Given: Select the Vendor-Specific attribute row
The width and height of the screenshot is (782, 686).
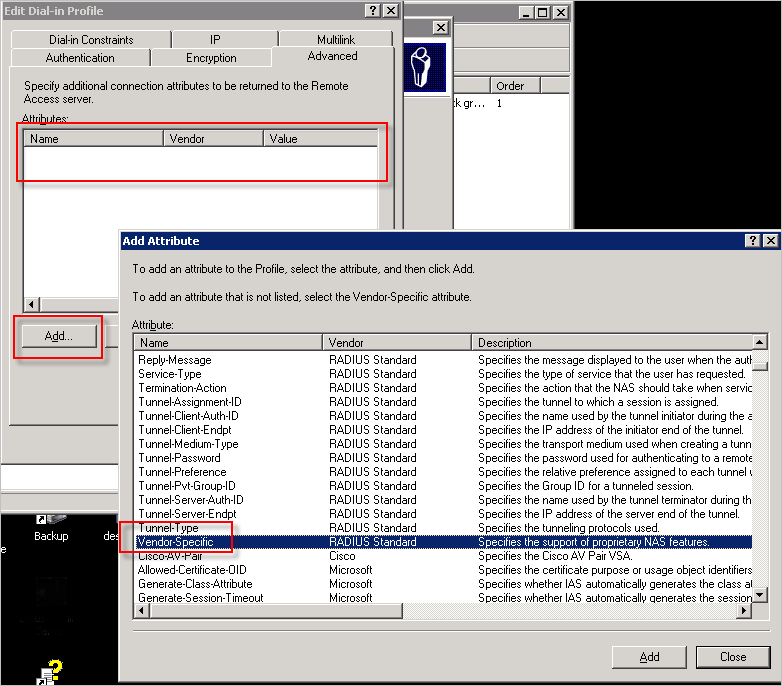Looking at the screenshot, I should click(176, 542).
